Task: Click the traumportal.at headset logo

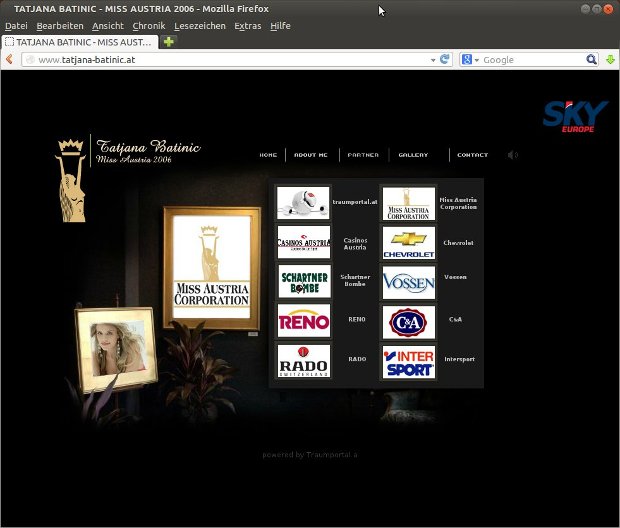Action: (303, 203)
